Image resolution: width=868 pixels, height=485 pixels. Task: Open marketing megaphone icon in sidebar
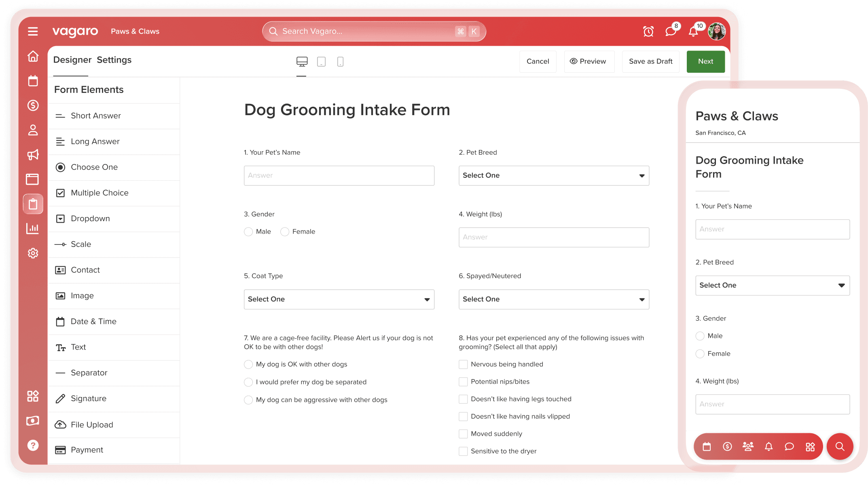click(33, 155)
